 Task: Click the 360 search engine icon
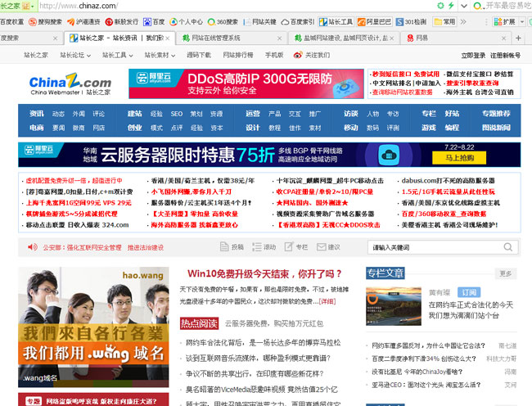click(477, 6)
